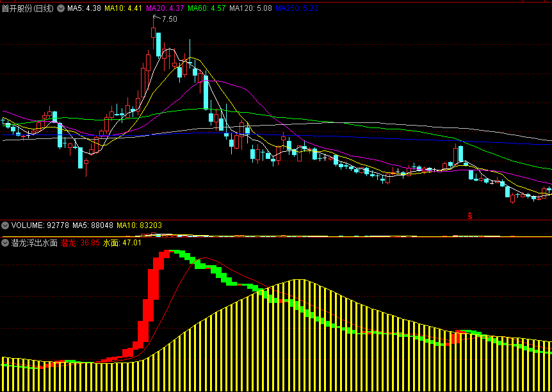The height and width of the screenshot is (392, 552).
Task: Click the red S marker below candles
Action: point(469,216)
